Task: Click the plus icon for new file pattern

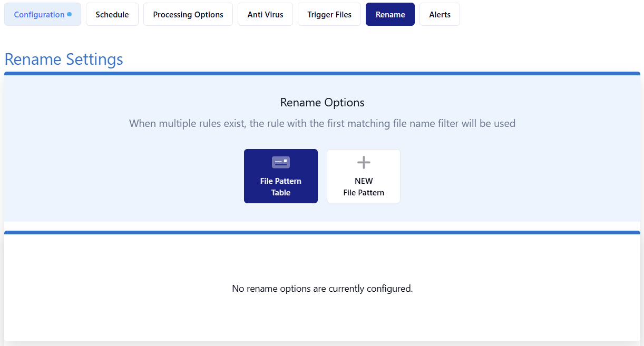Action: coord(364,162)
